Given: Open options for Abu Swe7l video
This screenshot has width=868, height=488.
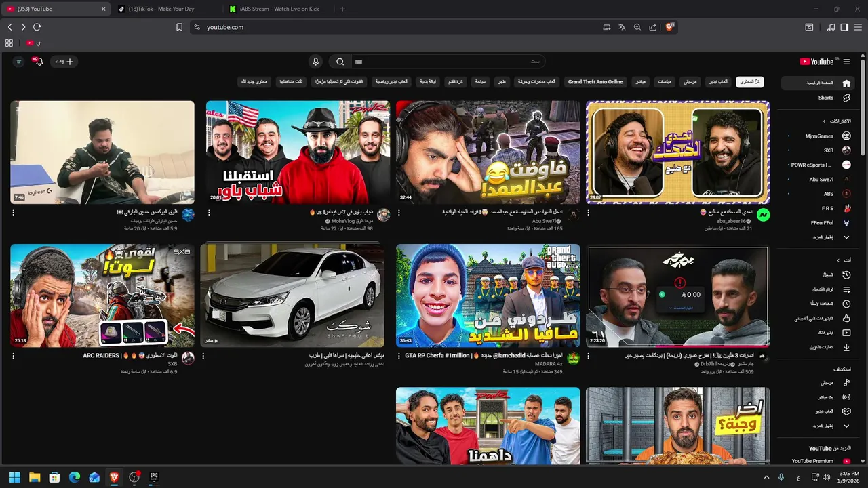Looking at the screenshot, I should tap(398, 213).
